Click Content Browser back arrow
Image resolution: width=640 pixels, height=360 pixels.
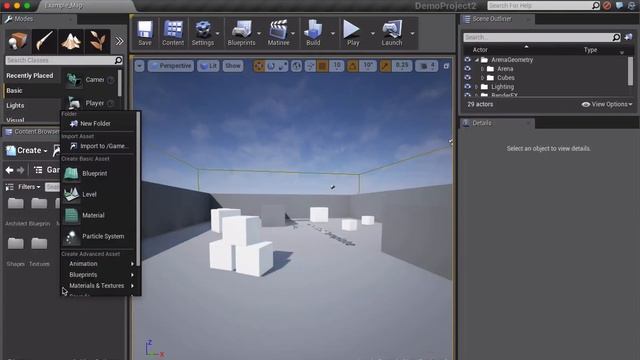[x=9, y=170]
